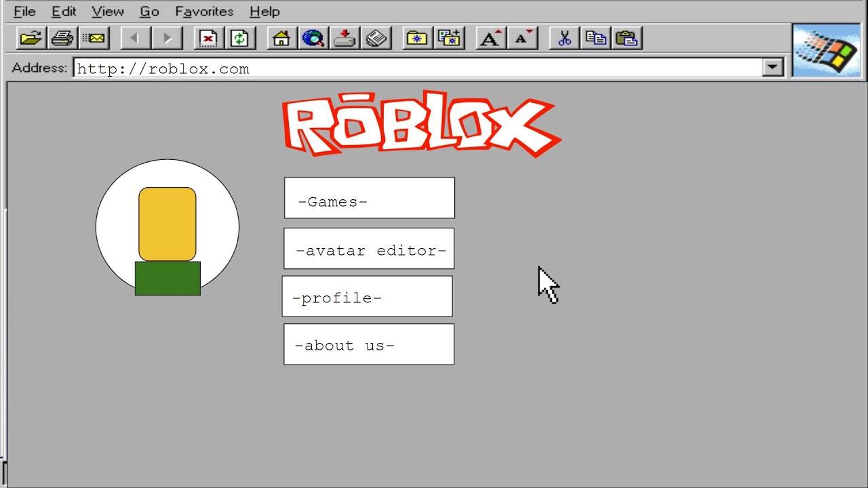Open the Help menu
The width and height of the screenshot is (868, 488).
[x=264, y=12]
